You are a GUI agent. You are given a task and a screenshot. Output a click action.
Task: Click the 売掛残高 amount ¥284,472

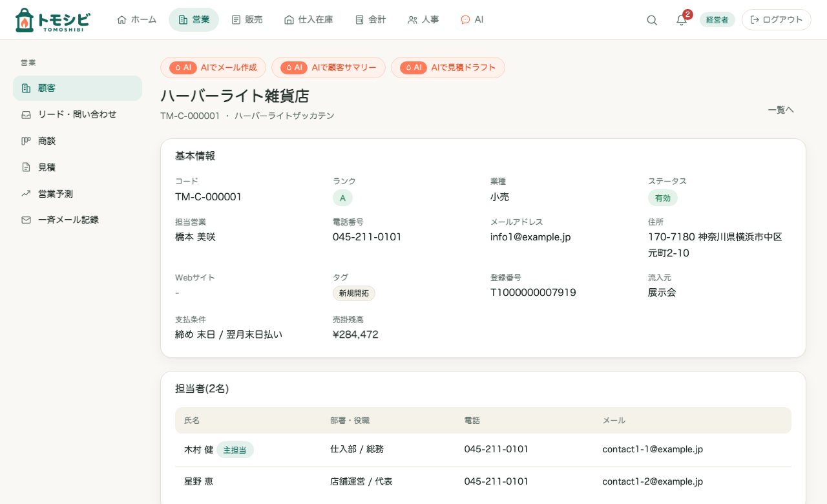[355, 335]
